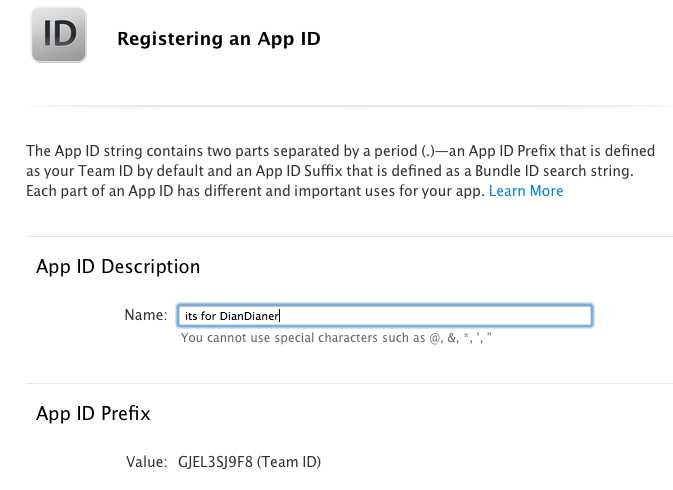673x490 pixels.
Task: Click the "Value:" field label
Action: [146, 462]
